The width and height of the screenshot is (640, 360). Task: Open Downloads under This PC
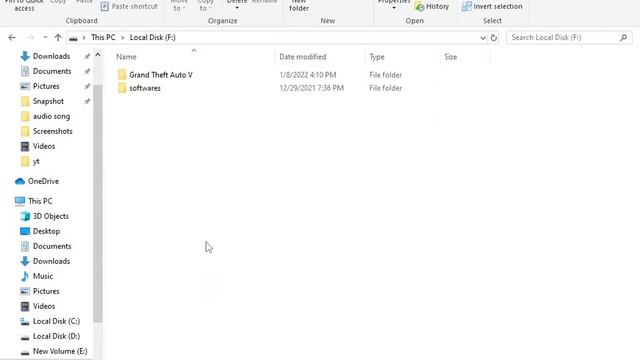[x=51, y=261]
